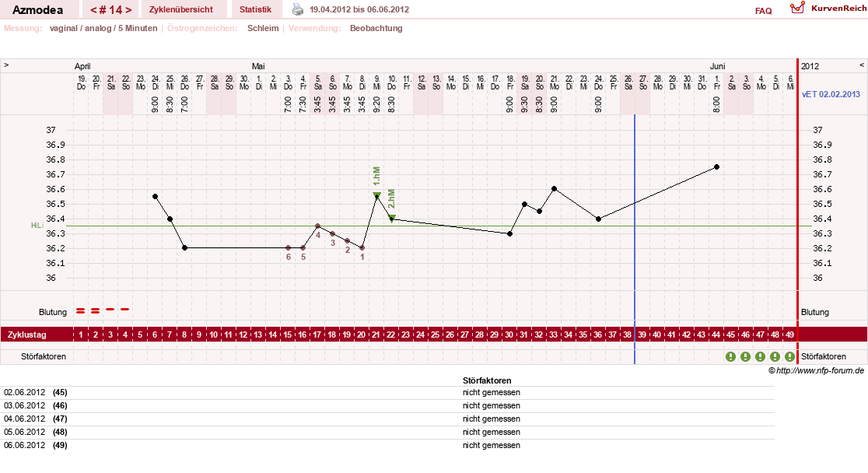
Task: Click the Juni month label
Action: tap(717, 66)
